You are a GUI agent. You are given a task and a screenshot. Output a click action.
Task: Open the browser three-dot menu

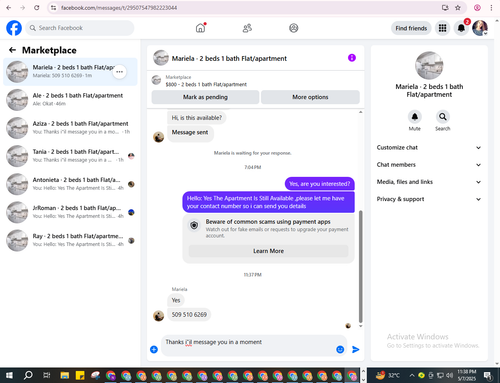[x=491, y=8]
